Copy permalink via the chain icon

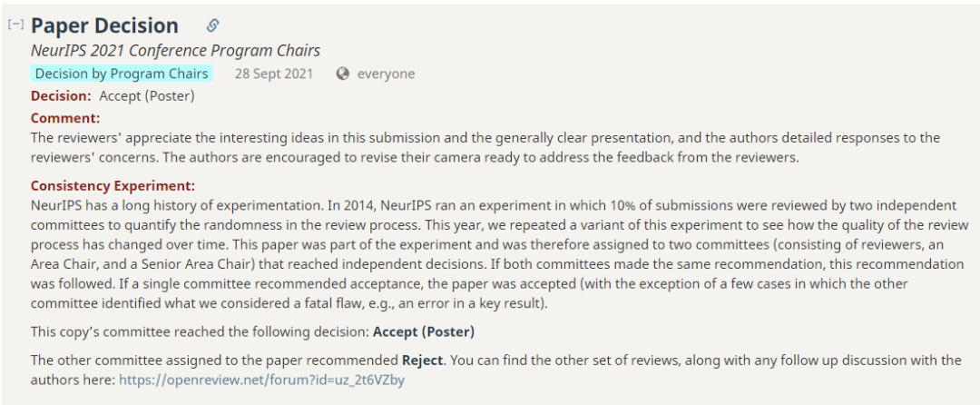[x=212, y=25]
